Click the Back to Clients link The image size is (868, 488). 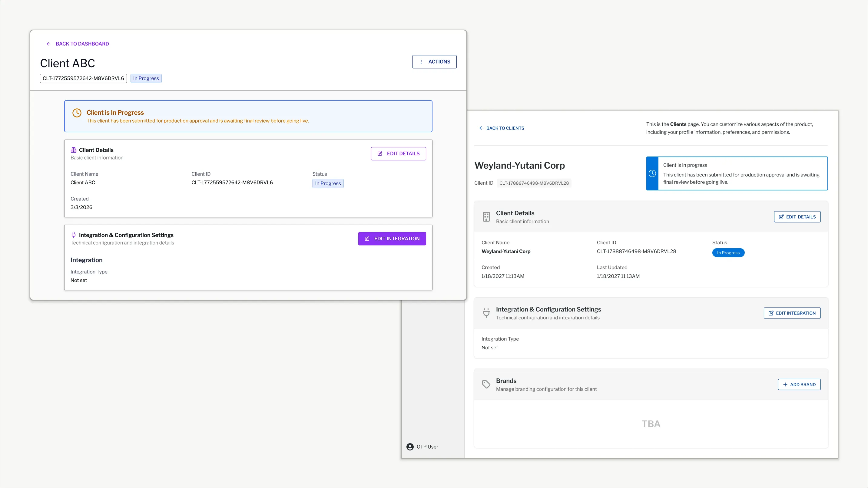click(502, 128)
